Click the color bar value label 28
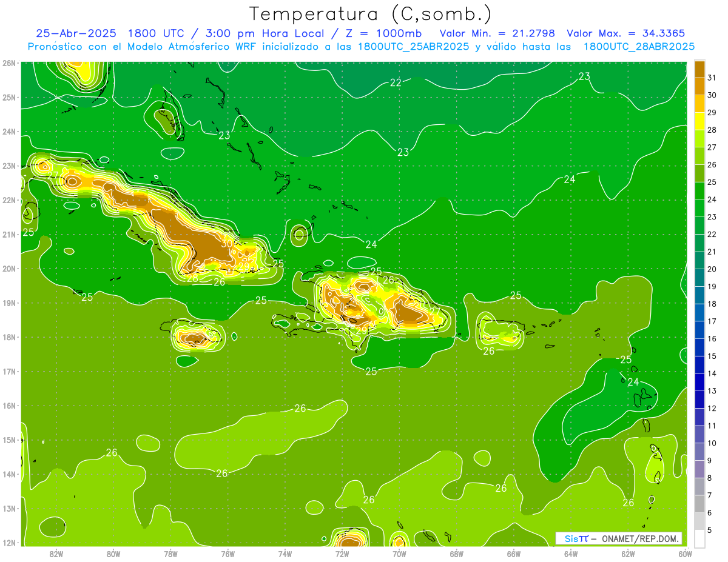 click(x=712, y=130)
